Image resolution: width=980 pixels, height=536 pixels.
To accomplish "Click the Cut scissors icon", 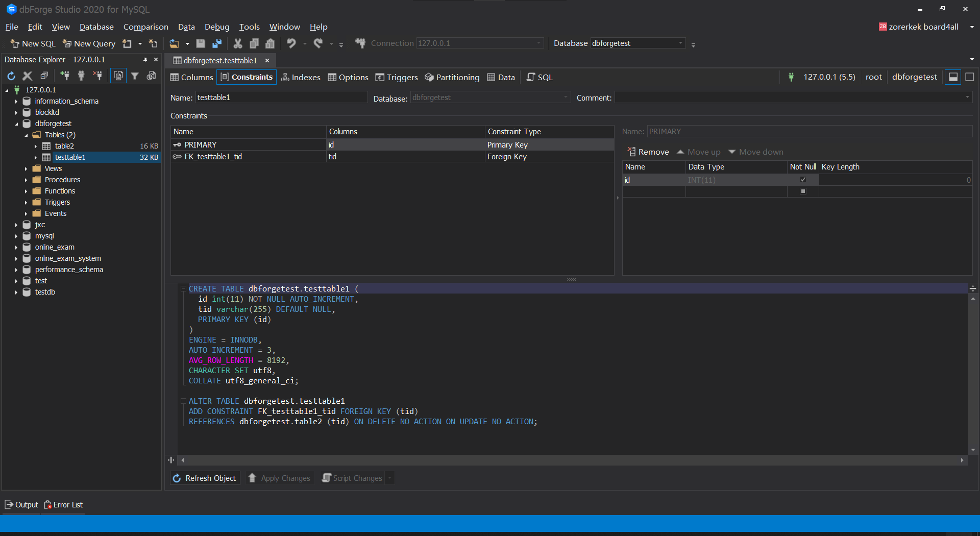I will (x=238, y=43).
